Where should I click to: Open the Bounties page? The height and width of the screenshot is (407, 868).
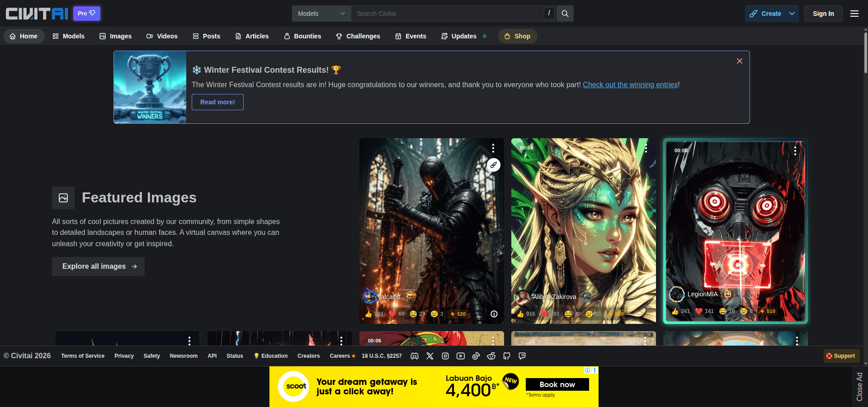tap(302, 36)
